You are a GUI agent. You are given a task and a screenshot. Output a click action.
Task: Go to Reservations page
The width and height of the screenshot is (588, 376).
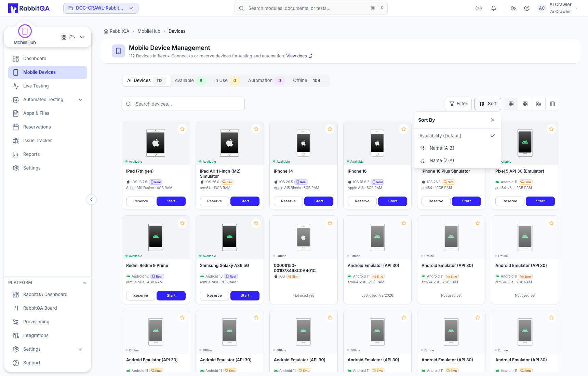[48, 127]
